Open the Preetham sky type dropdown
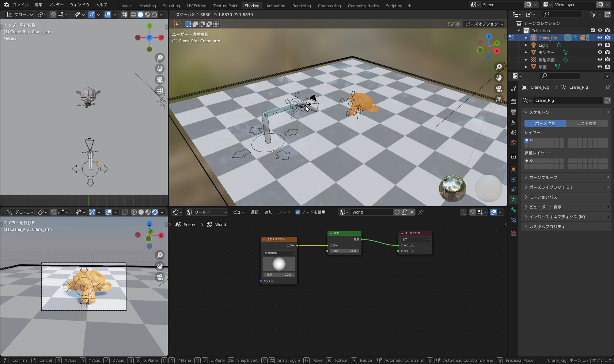The width and height of the screenshot is (614, 364). [278, 253]
